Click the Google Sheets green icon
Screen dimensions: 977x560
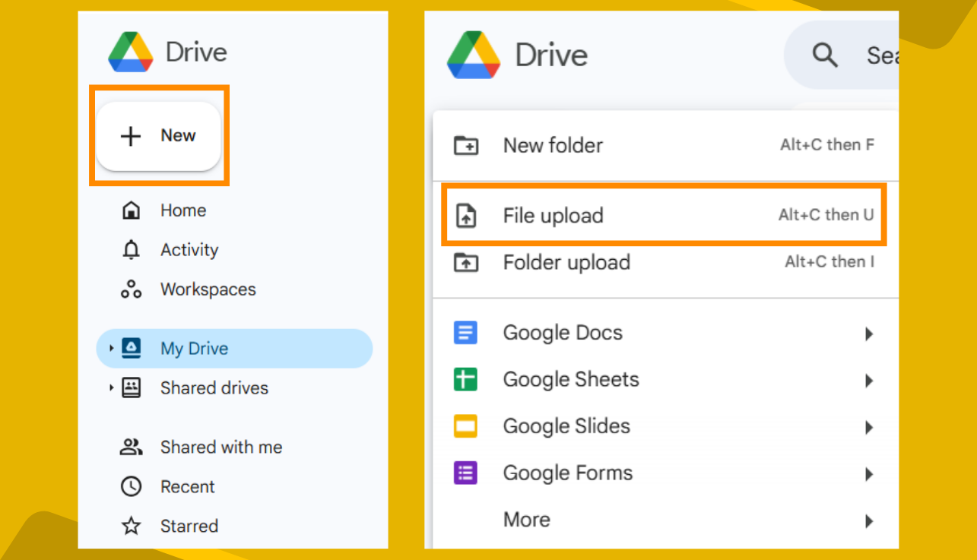(465, 380)
